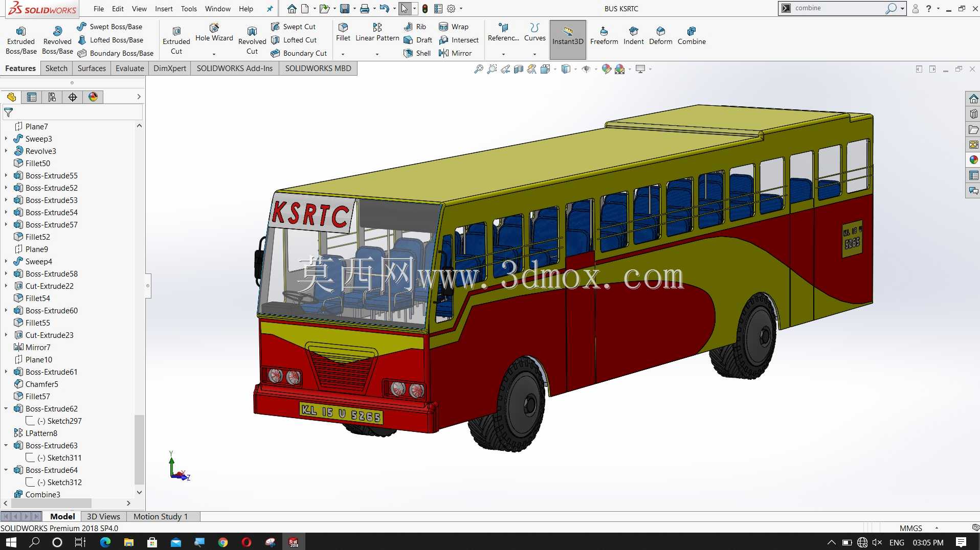Select the Mirror7 feature
This screenshot has width=980, height=550.
[32, 347]
